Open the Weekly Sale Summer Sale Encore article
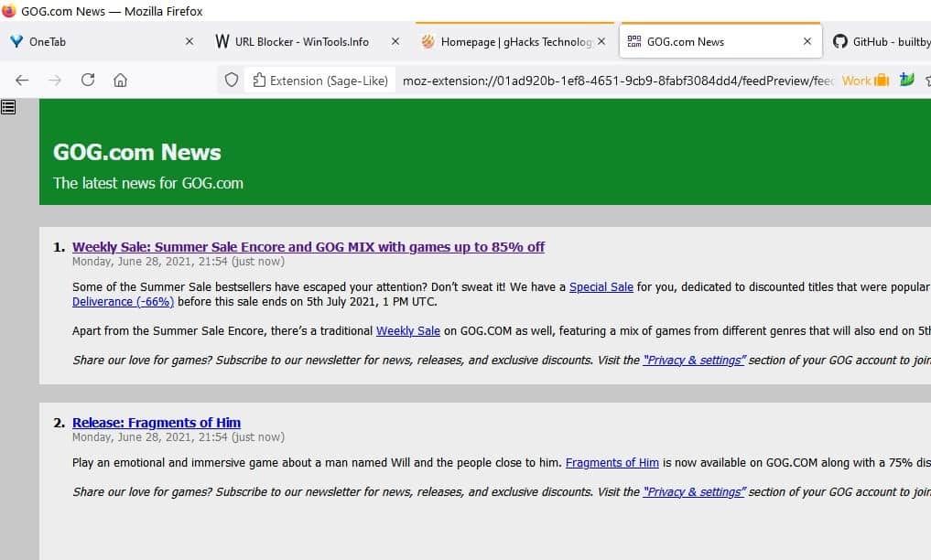The height and width of the screenshot is (560, 931). (x=309, y=247)
